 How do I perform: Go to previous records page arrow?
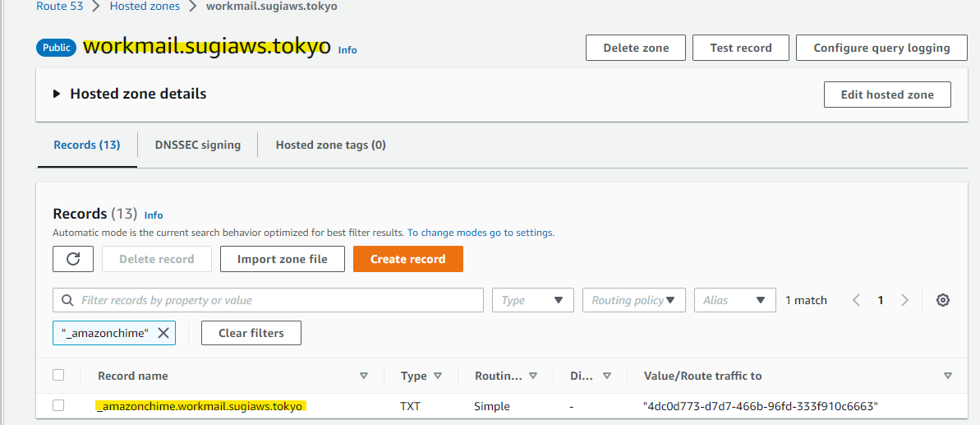856,300
